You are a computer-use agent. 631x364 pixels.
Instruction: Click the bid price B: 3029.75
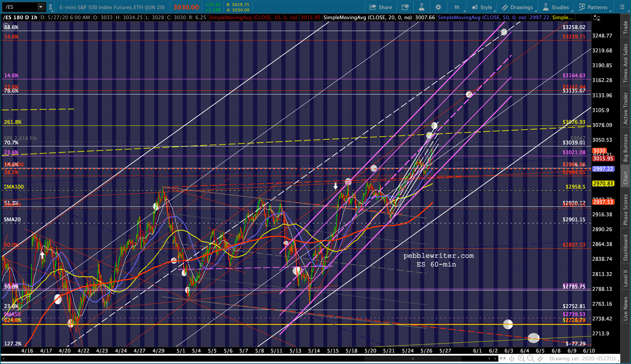[x=238, y=5]
